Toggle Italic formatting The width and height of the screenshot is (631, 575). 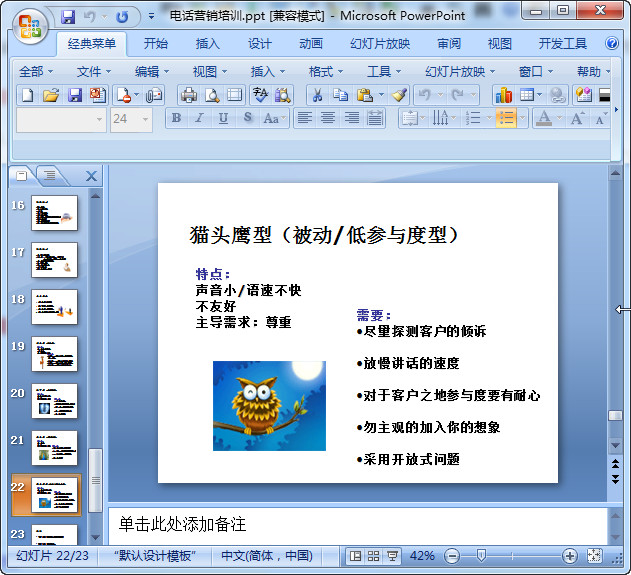pyautogui.click(x=200, y=118)
